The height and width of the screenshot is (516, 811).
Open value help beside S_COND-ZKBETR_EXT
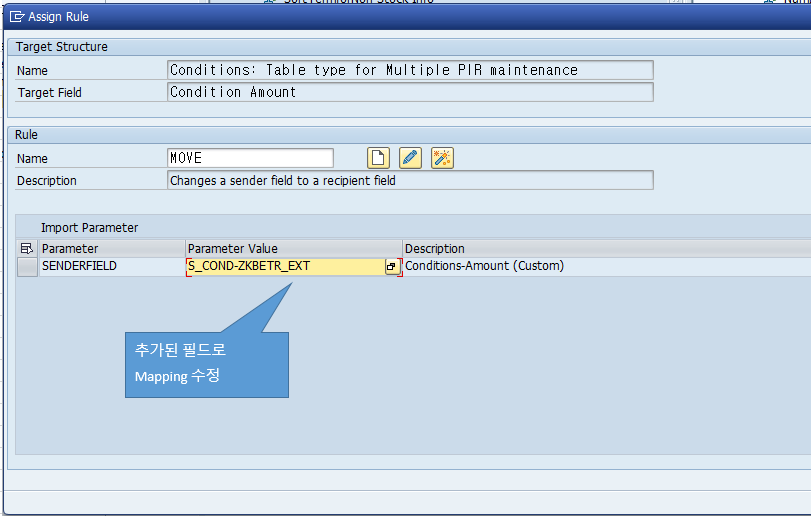pos(392,266)
